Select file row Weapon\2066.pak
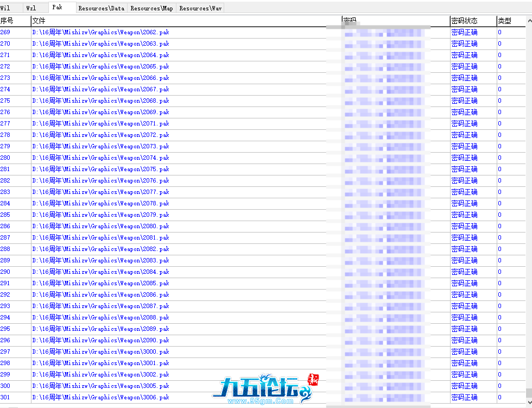This screenshot has height=408, width=532. pyautogui.click(x=263, y=78)
